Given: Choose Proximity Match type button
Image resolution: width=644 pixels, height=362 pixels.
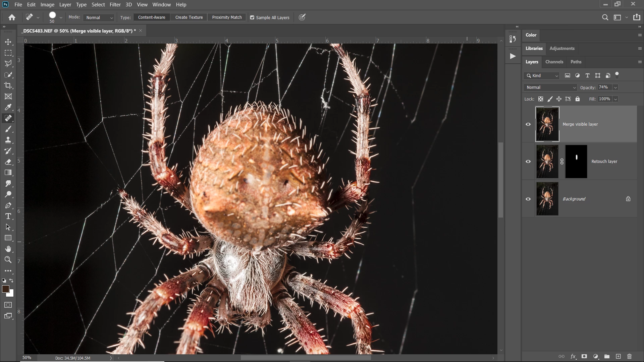Looking at the screenshot, I should pos(227,17).
